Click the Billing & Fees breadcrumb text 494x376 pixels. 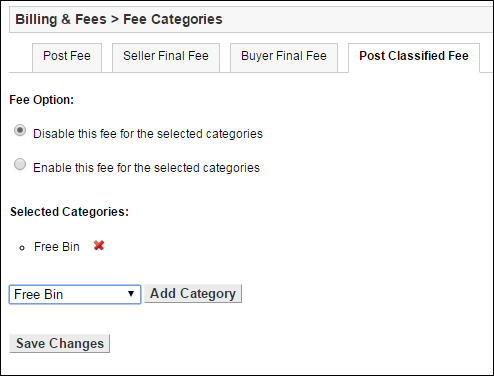[x=61, y=19]
